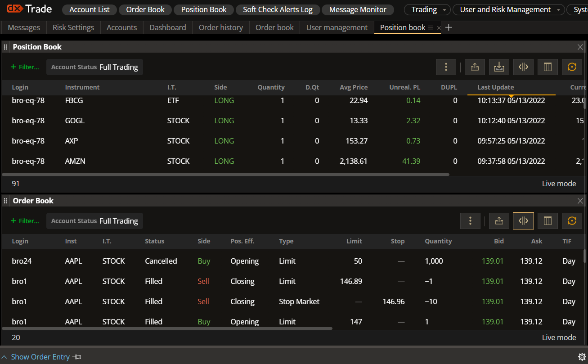Toggle live refresh in Order Book
The image size is (588, 364).
coord(572,221)
